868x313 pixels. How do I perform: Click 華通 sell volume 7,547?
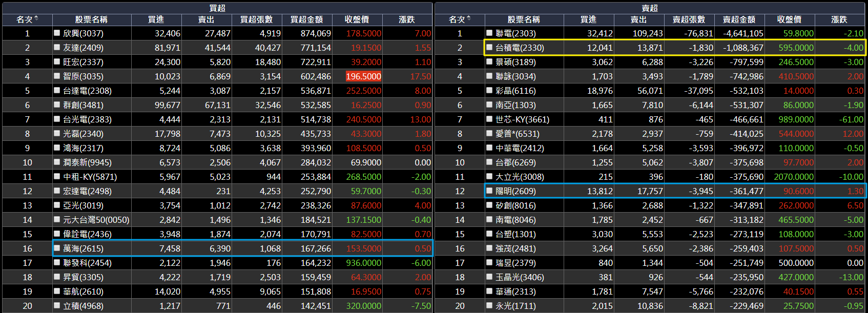[x=652, y=291]
